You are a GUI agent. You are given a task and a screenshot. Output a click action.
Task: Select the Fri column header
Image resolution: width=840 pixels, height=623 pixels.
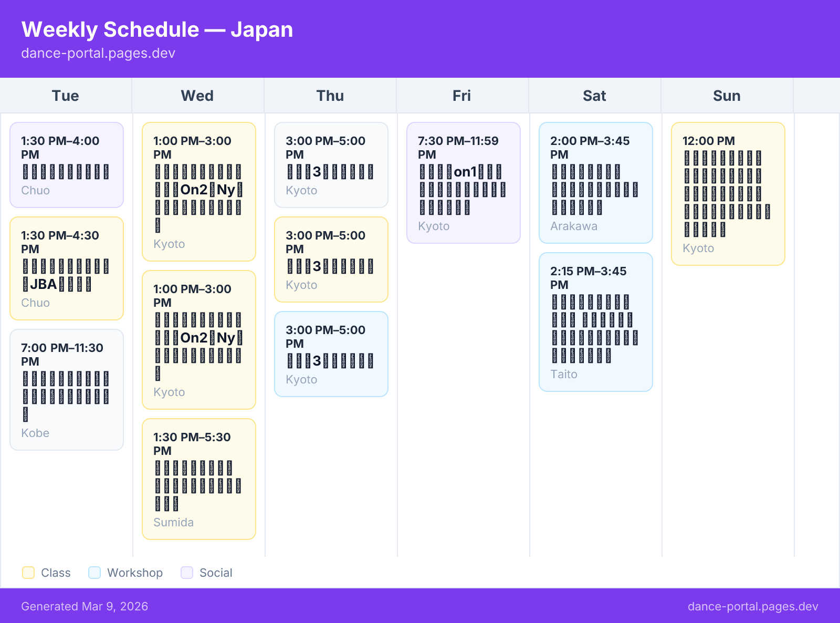click(x=462, y=96)
